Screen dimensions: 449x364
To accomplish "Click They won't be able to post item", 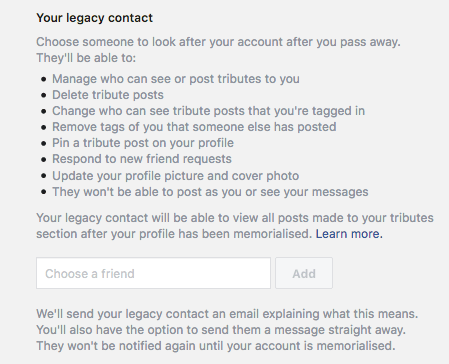I will click(x=210, y=192).
